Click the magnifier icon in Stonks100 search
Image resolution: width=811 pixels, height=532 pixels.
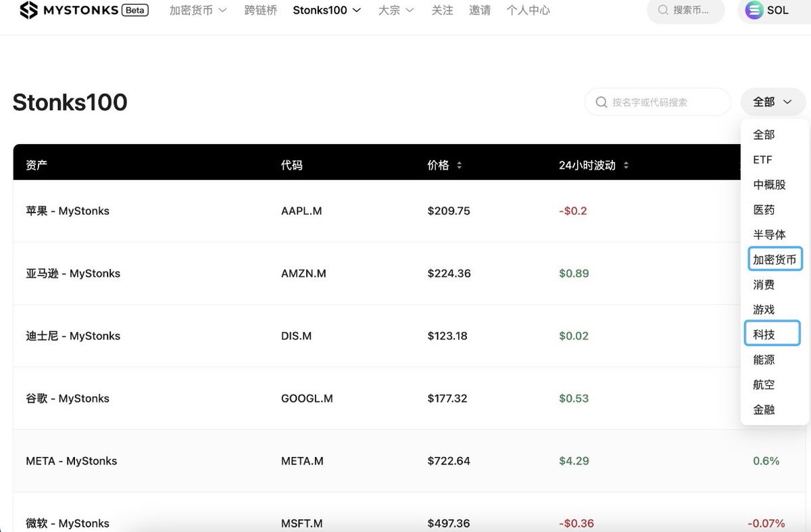(x=601, y=102)
